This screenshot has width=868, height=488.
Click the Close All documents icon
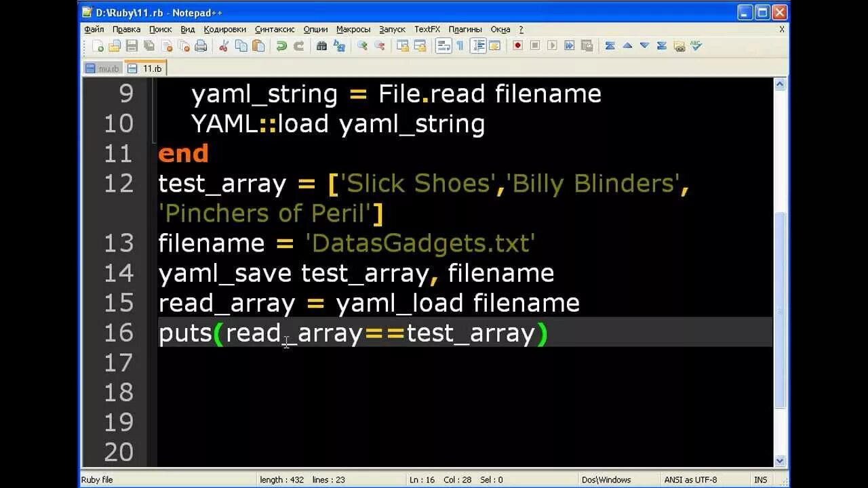click(184, 46)
